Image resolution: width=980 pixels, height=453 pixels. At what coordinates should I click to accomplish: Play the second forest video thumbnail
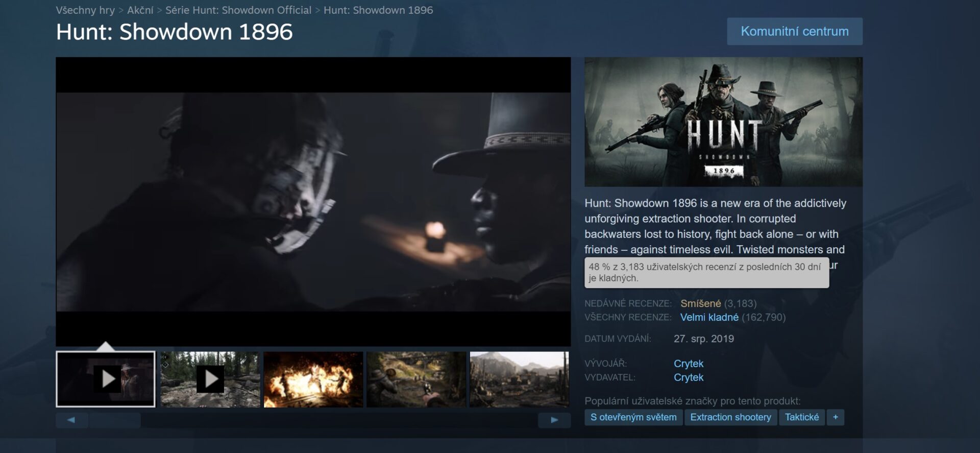click(x=210, y=379)
